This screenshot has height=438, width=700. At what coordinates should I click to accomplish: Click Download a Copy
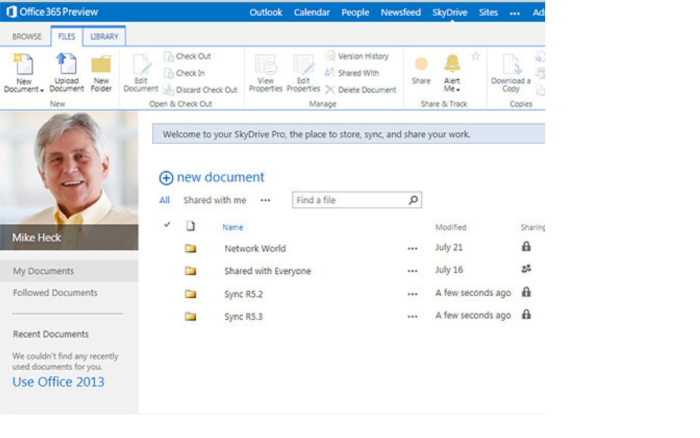click(x=511, y=73)
